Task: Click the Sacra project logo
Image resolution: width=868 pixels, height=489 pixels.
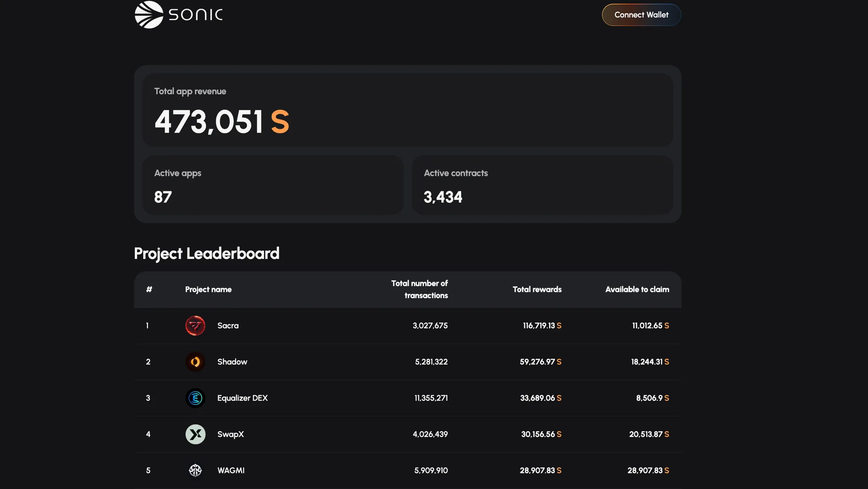Action: click(195, 325)
